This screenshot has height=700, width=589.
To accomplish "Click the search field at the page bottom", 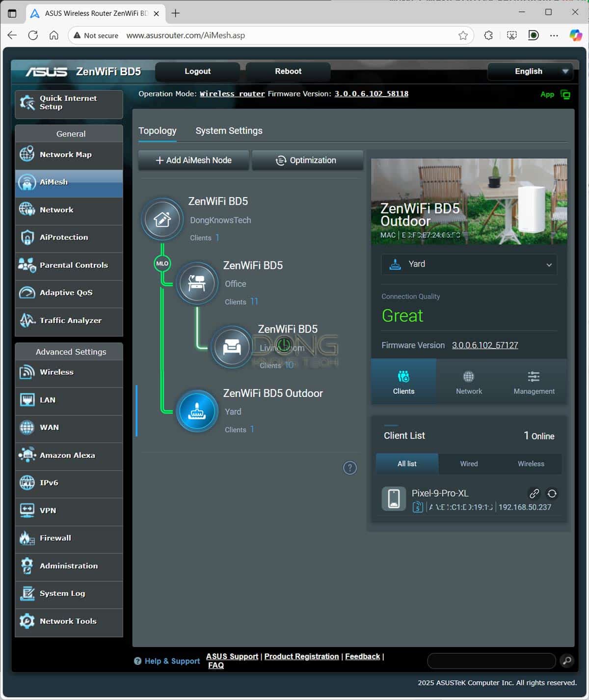I will click(x=491, y=661).
